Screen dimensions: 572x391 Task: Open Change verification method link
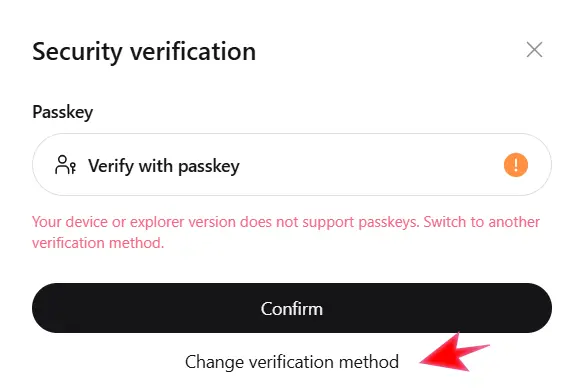pyautogui.click(x=292, y=362)
